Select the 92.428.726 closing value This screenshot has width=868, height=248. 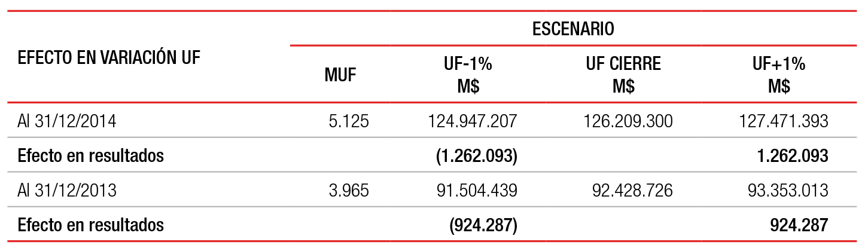[633, 191]
